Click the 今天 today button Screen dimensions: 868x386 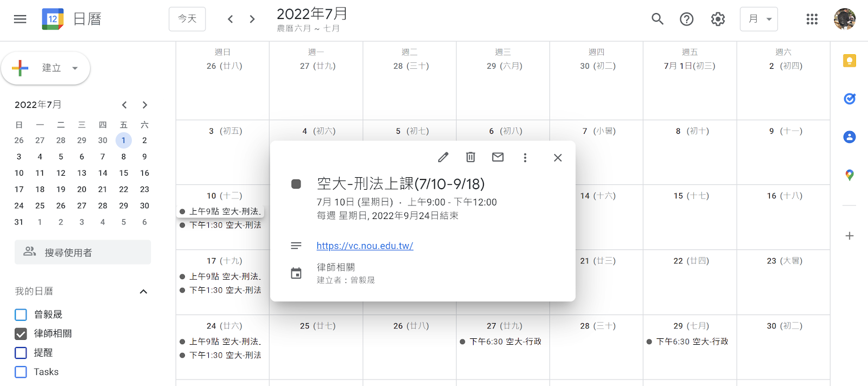click(187, 19)
